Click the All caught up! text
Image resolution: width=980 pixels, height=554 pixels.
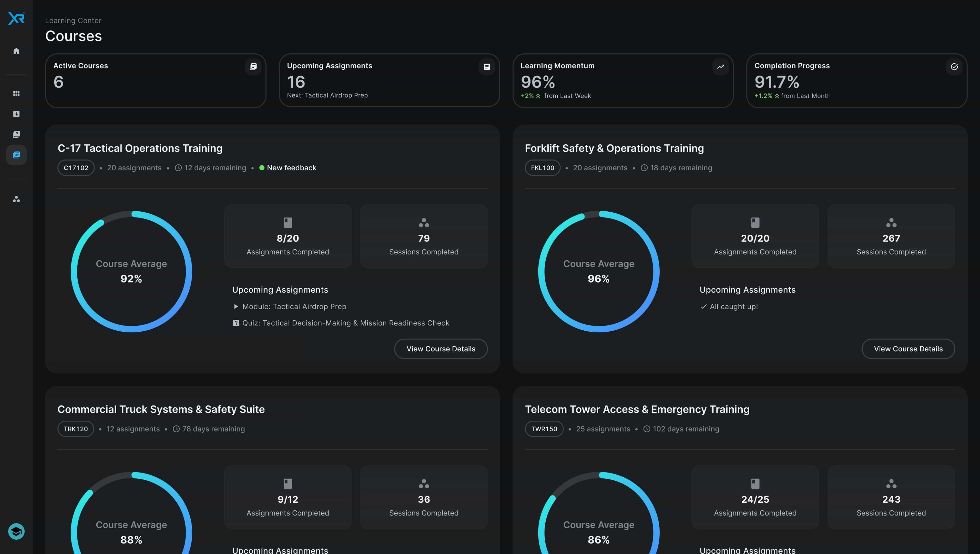(734, 306)
